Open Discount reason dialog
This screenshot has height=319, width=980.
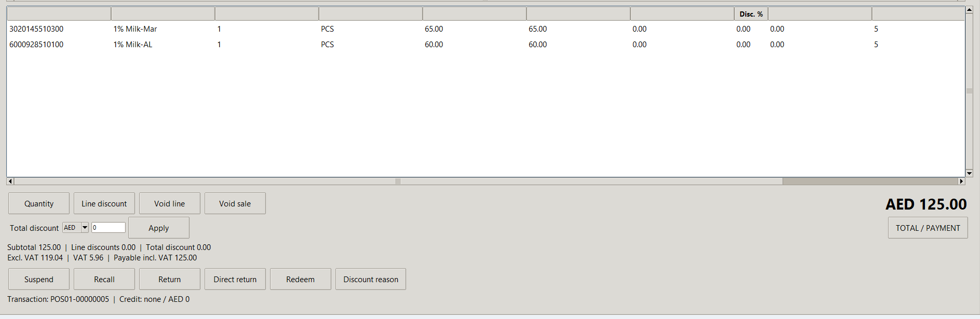(371, 279)
